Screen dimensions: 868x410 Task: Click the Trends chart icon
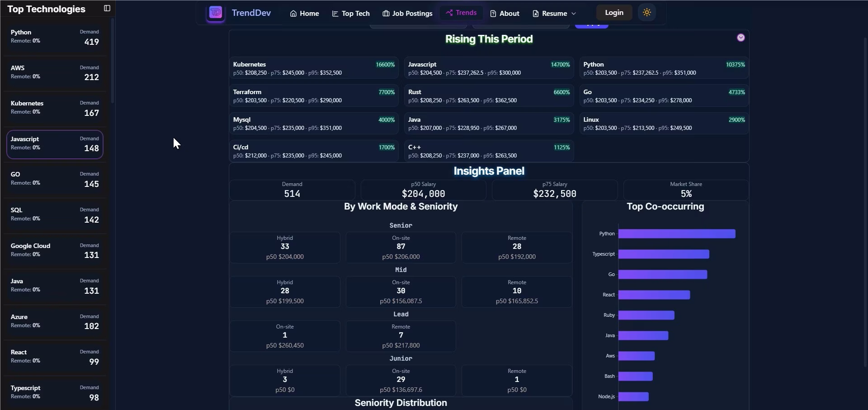[449, 13]
